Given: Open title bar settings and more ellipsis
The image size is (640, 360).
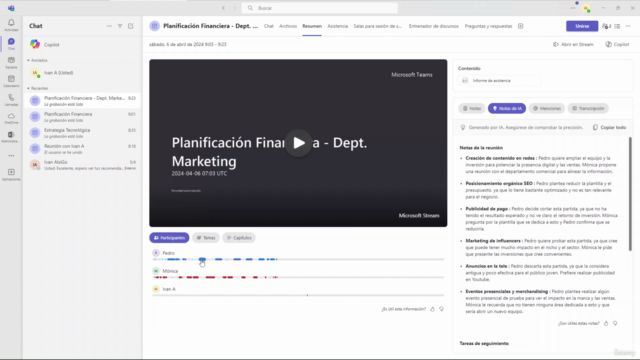Looking at the screenshot, I should tap(573, 8).
